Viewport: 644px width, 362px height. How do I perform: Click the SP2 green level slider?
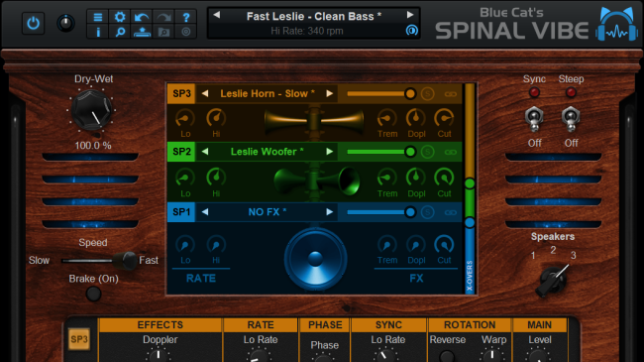[381, 152]
